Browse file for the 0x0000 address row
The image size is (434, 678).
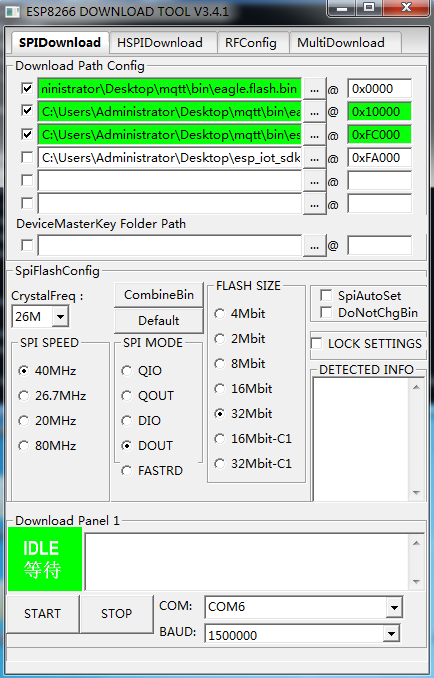click(x=314, y=90)
